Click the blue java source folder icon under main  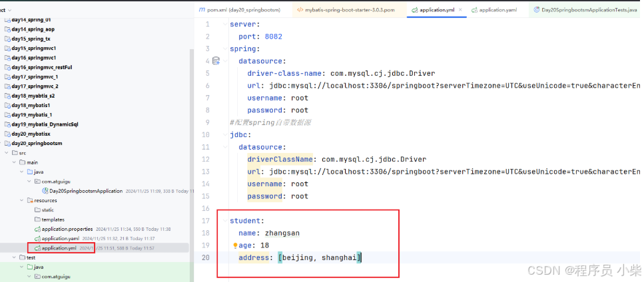[x=30, y=172]
